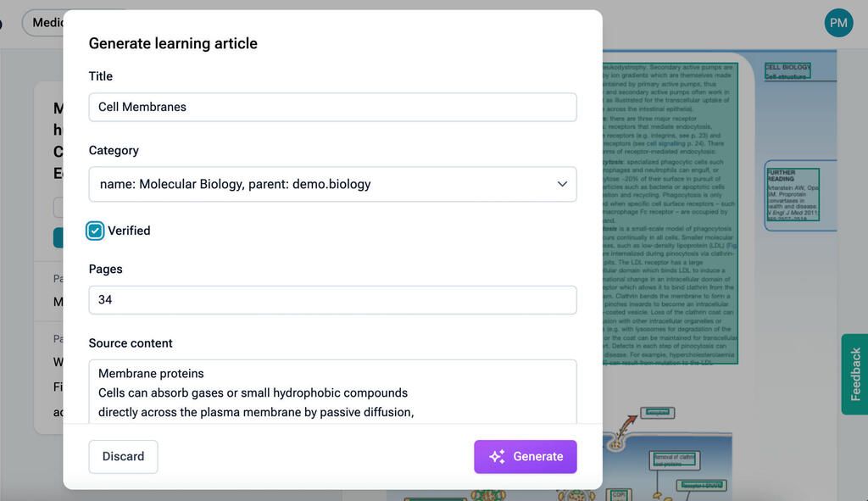The height and width of the screenshot is (501, 868).
Task: Open the PM user avatar menu
Action: 838,23
